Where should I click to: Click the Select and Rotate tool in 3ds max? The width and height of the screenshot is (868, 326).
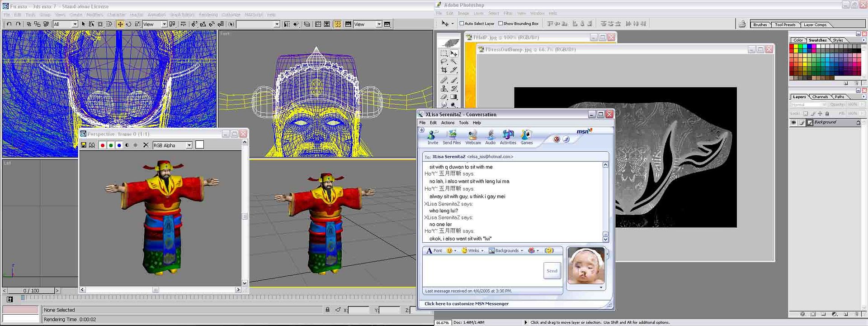tap(128, 24)
